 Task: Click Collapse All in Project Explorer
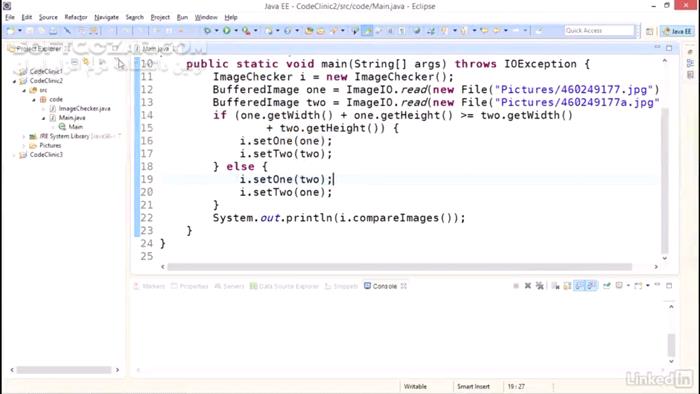[x=74, y=62]
